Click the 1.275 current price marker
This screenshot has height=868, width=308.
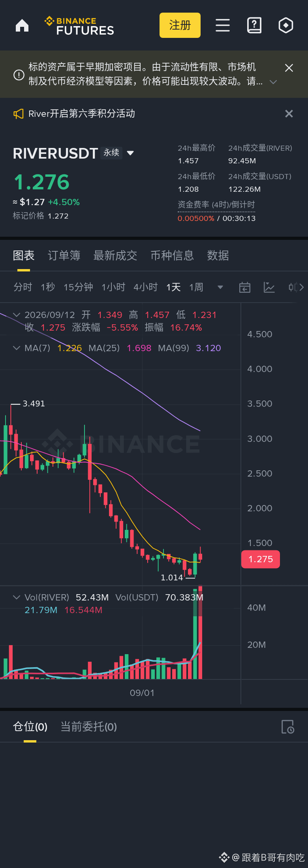click(x=261, y=559)
